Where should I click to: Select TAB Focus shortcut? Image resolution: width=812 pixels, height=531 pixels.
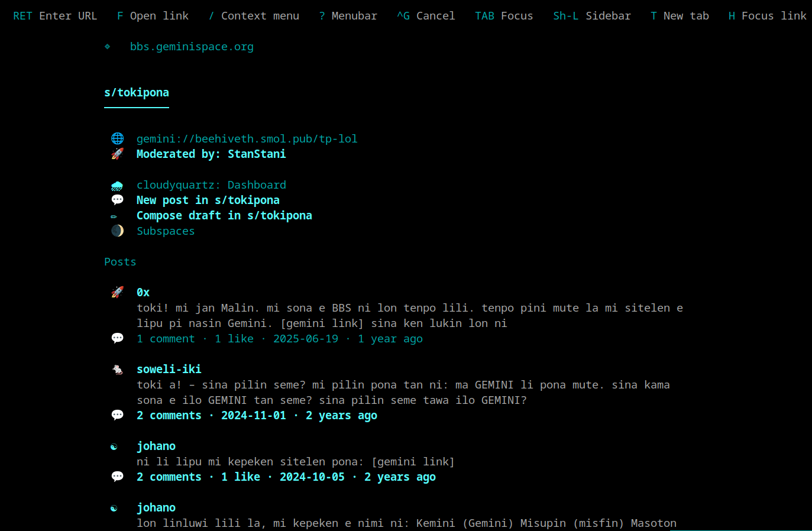coord(504,16)
